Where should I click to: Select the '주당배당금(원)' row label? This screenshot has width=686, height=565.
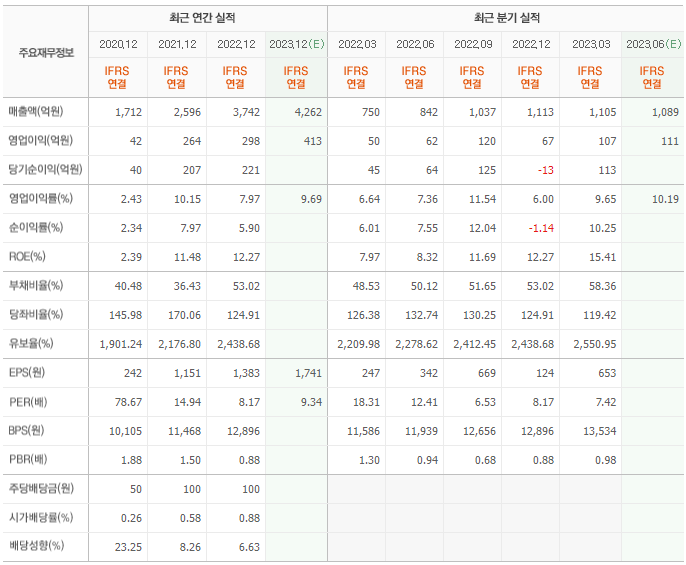click(42, 488)
